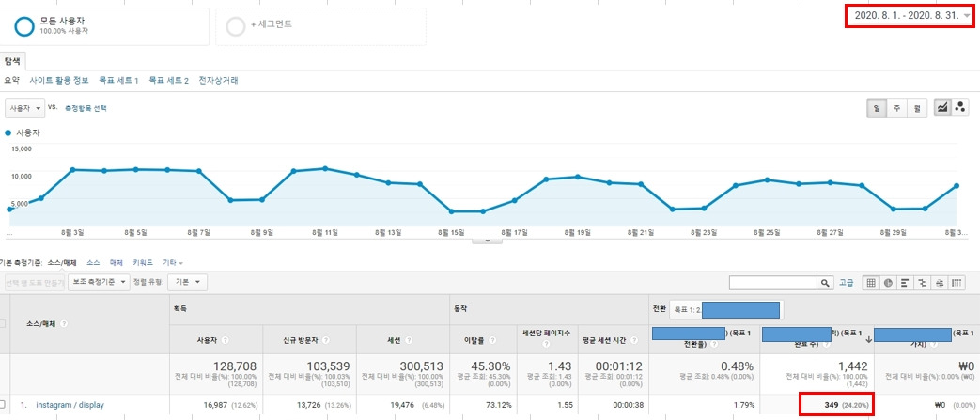The width and height of the screenshot is (980, 420).
Task: Select the pivot table view icon
Action: [x=957, y=283]
